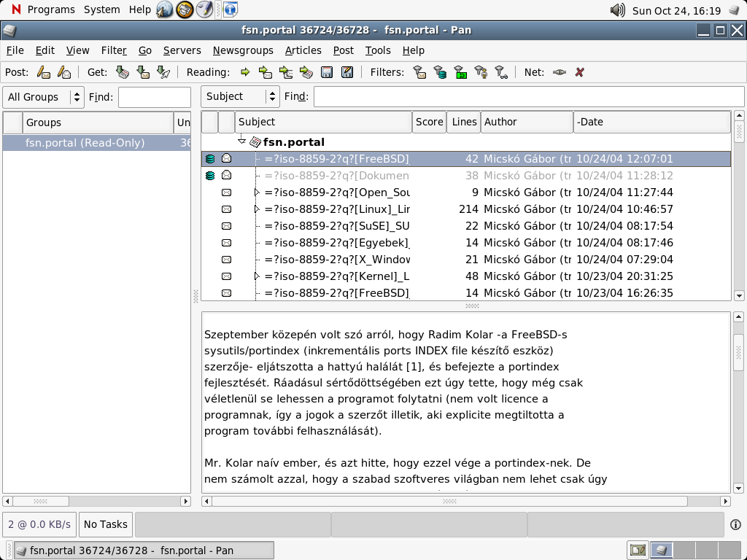This screenshot has width=747, height=560.
Task: Click Pan taskbar button in bottom panel
Action: [x=144, y=551]
